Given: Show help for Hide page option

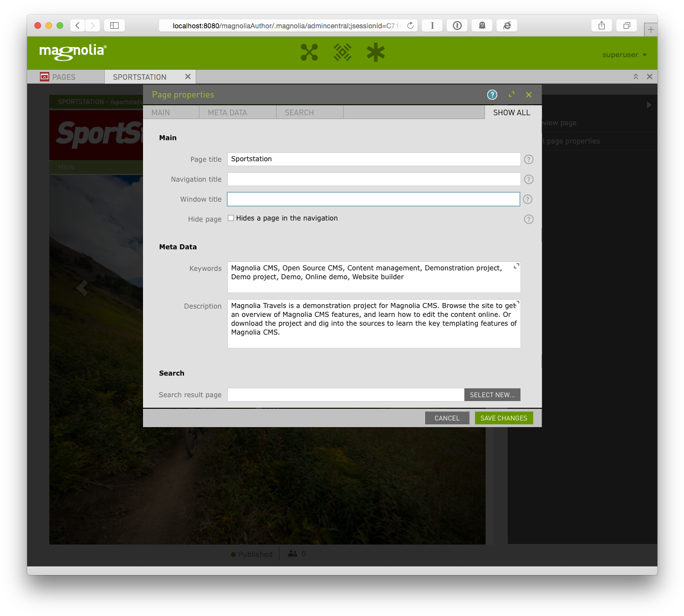Looking at the screenshot, I should pyautogui.click(x=529, y=219).
